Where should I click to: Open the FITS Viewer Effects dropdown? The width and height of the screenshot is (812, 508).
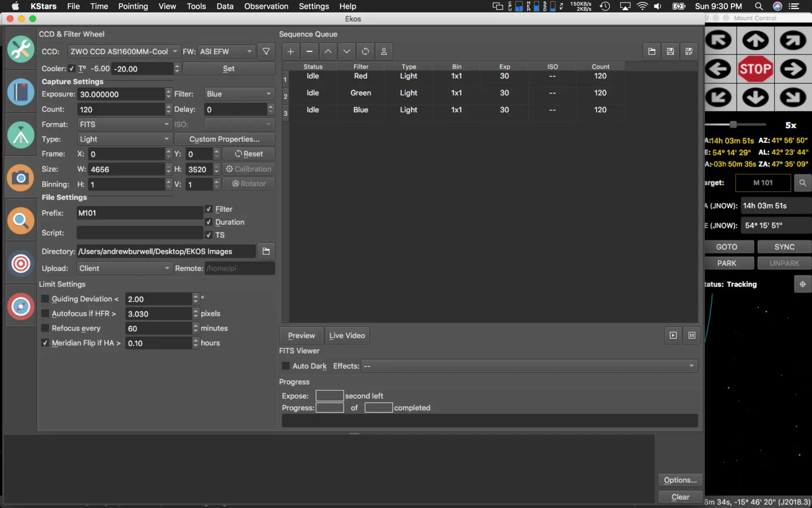click(x=529, y=366)
